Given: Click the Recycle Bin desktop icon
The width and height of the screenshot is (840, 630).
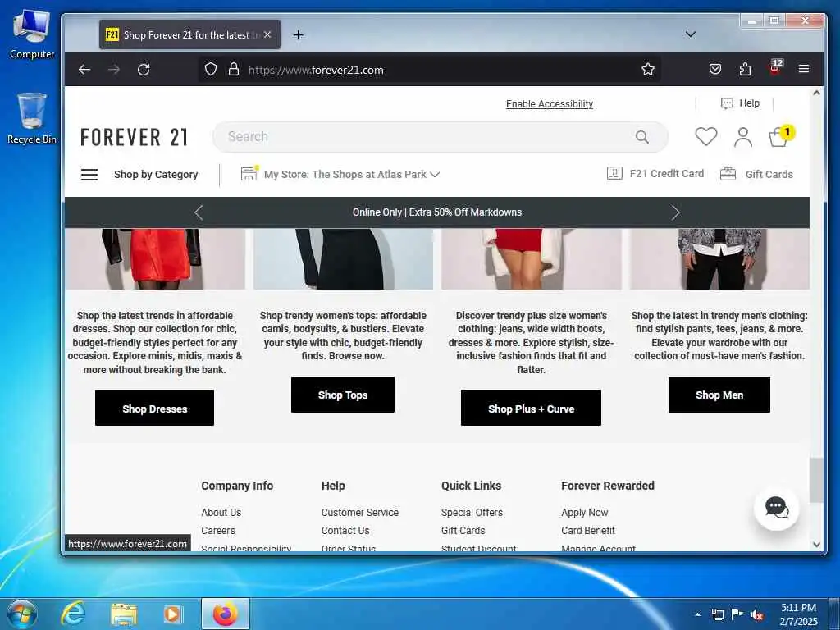Looking at the screenshot, I should pyautogui.click(x=32, y=118).
